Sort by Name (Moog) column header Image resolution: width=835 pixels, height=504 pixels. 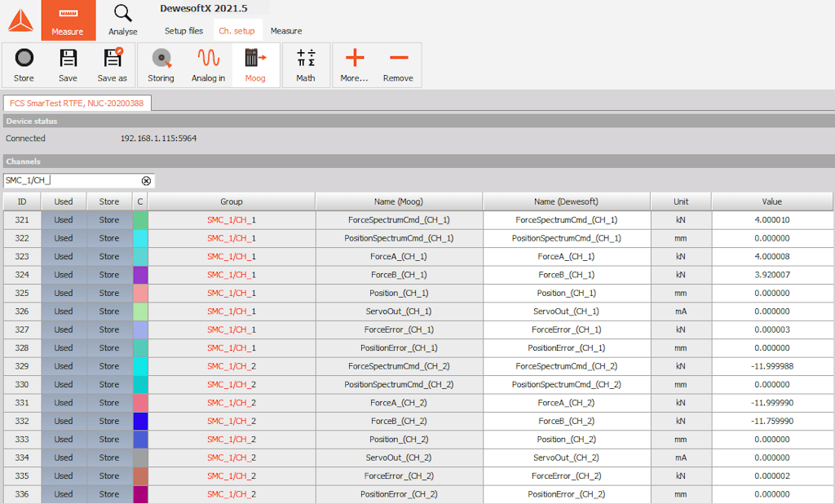click(x=399, y=201)
